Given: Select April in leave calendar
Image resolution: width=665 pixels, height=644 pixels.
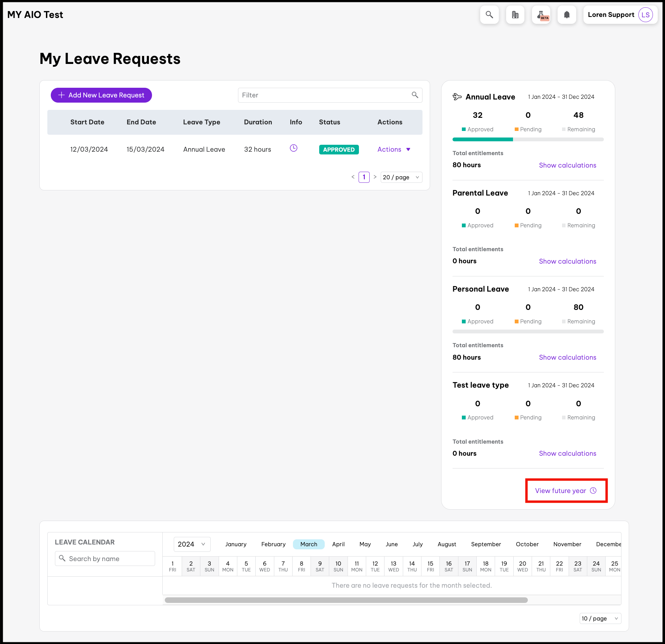Looking at the screenshot, I should [338, 544].
